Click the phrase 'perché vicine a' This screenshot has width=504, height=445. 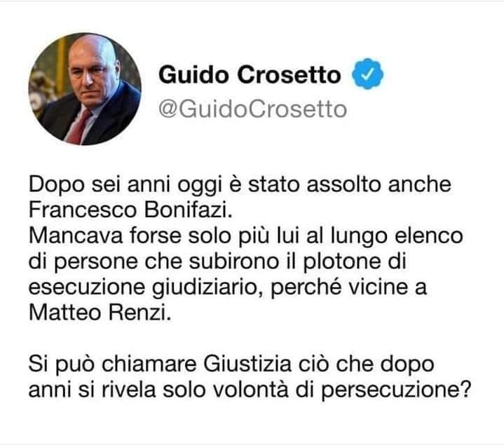(x=349, y=287)
